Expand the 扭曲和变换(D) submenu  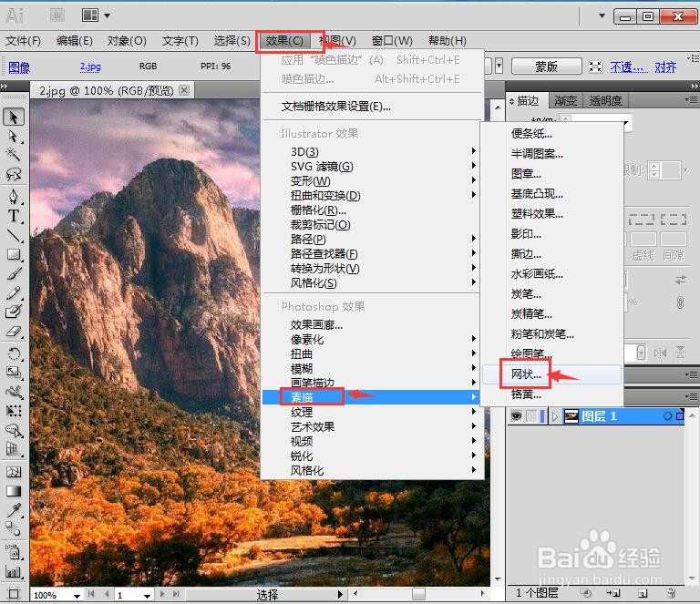pos(371,195)
